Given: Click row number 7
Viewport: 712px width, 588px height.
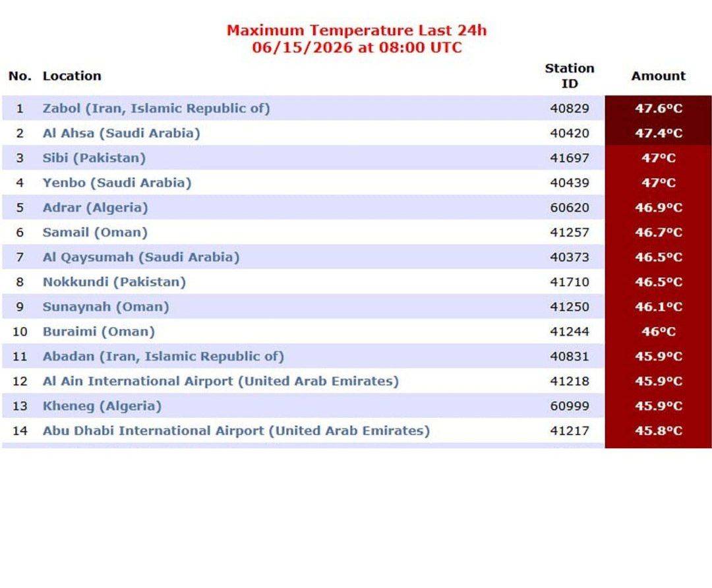Looking at the screenshot, I should tap(20, 257).
